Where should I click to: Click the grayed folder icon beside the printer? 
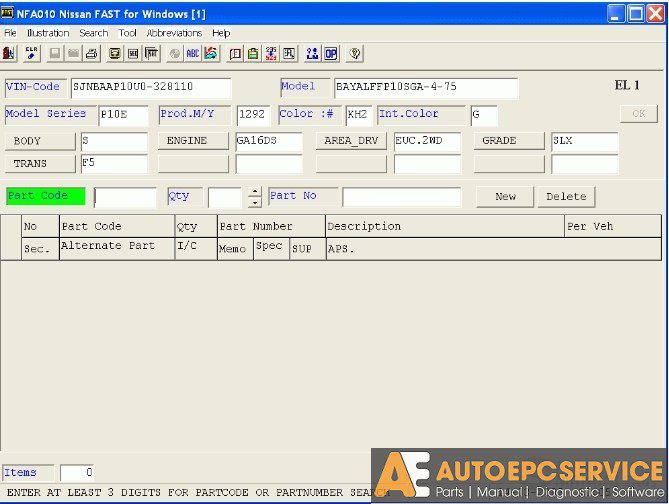point(73,54)
